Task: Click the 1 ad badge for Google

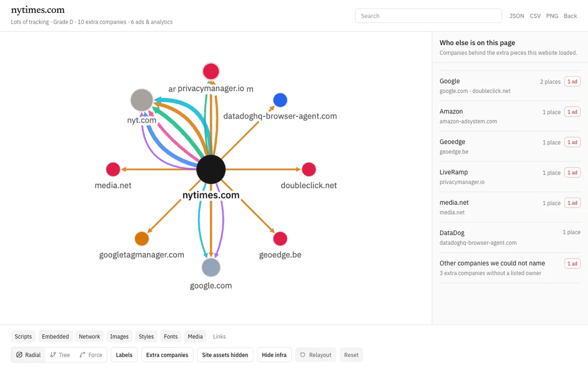Action: click(x=572, y=81)
